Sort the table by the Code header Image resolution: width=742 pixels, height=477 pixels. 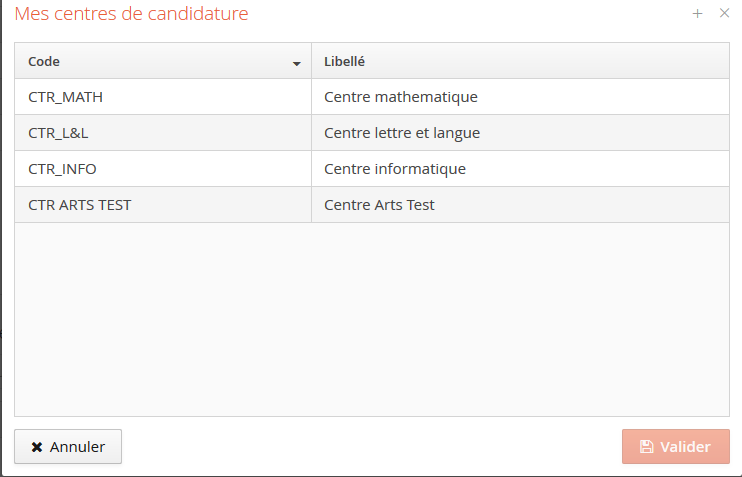[x=44, y=61]
